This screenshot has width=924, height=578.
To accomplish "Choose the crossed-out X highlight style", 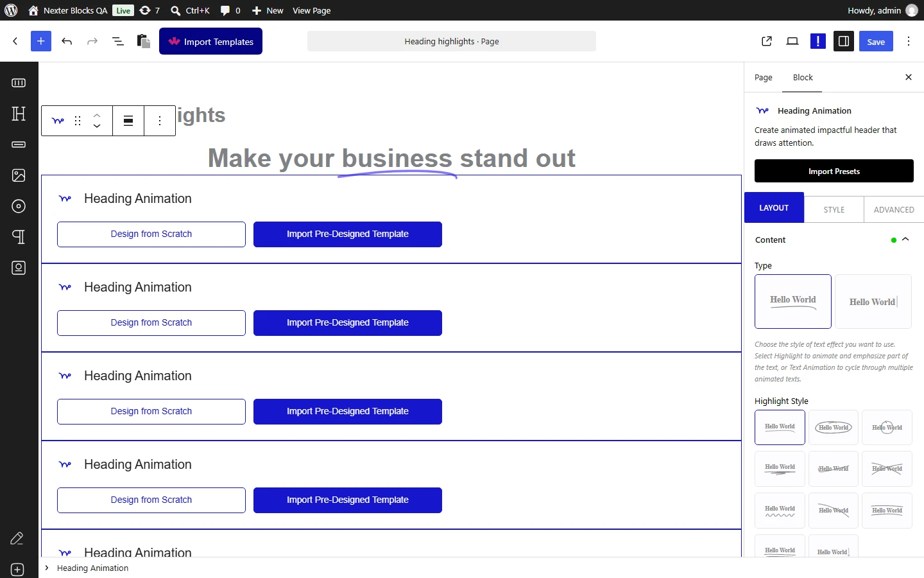I will pyautogui.click(x=887, y=469).
